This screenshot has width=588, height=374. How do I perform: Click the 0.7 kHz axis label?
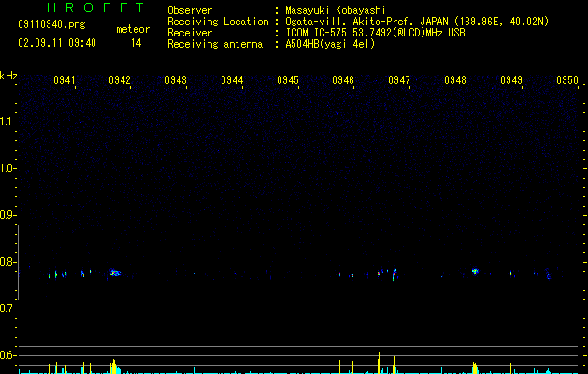pyautogui.click(x=7, y=309)
